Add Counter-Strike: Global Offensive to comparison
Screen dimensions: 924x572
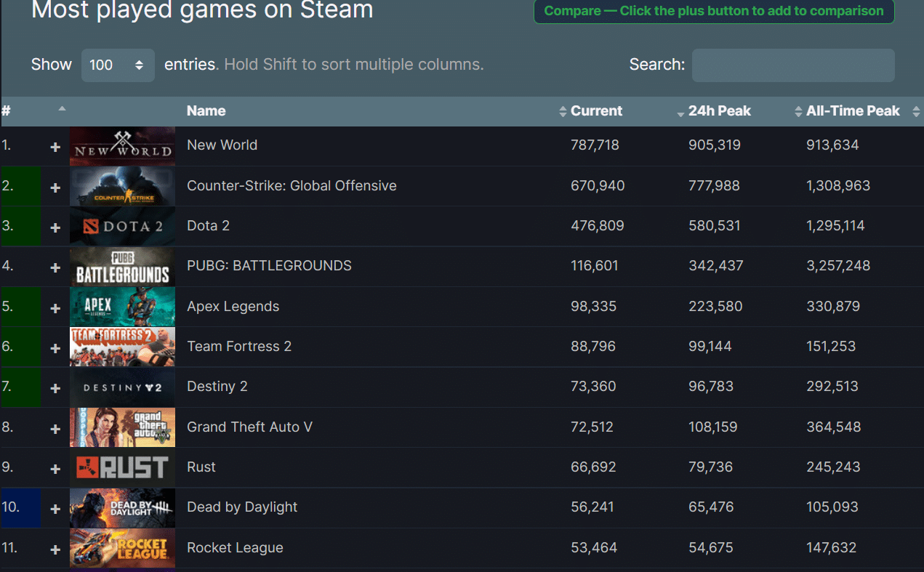tap(55, 188)
